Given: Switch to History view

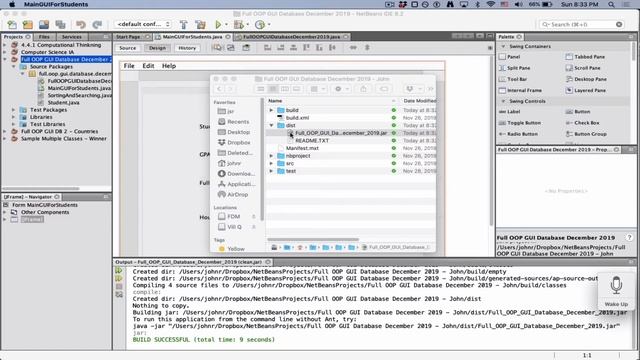Looking at the screenshot, I should [187, 48].
